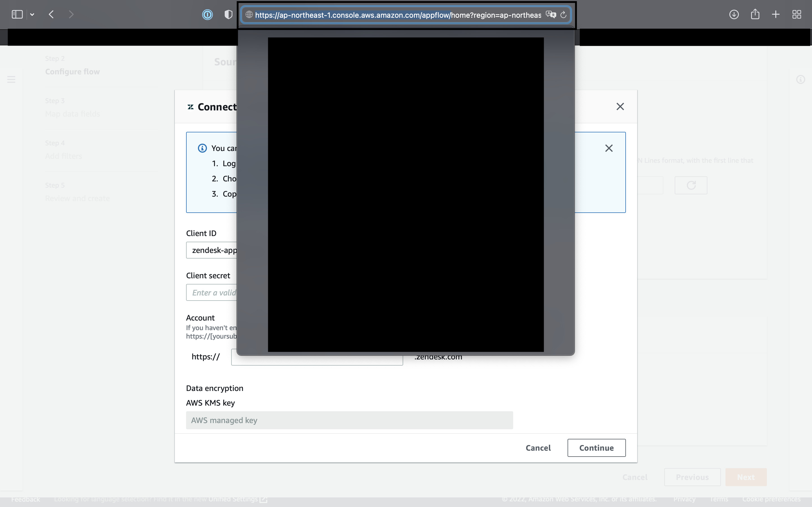Open translation options in the address bar
Screen dimensions: 812x507
point(550,15)
